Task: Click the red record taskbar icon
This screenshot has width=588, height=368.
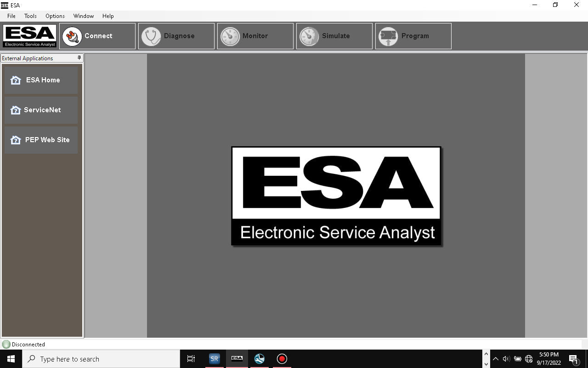Action: (282, 359)
